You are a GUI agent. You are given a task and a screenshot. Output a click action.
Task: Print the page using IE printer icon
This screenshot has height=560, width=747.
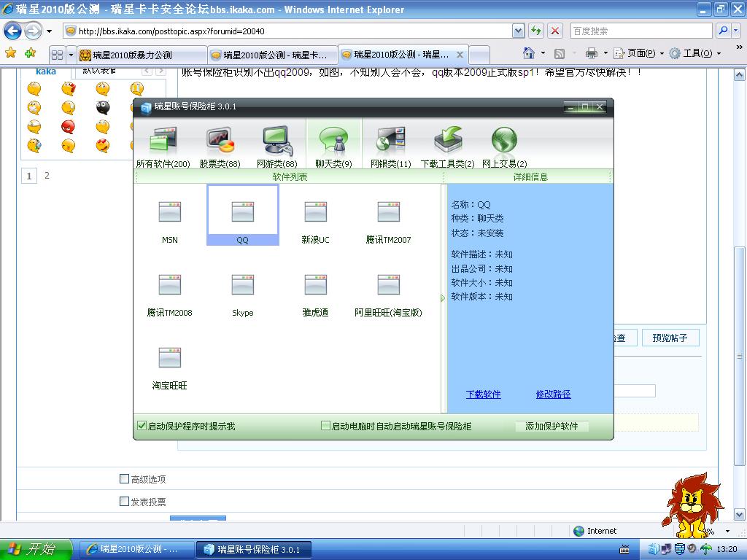coord(591,53)
